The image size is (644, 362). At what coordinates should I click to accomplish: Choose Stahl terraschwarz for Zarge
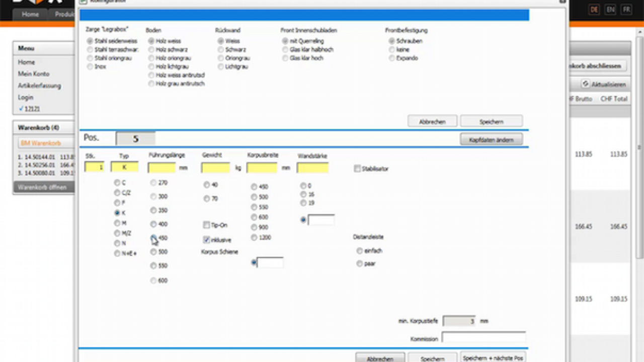(x=90, y=50)
